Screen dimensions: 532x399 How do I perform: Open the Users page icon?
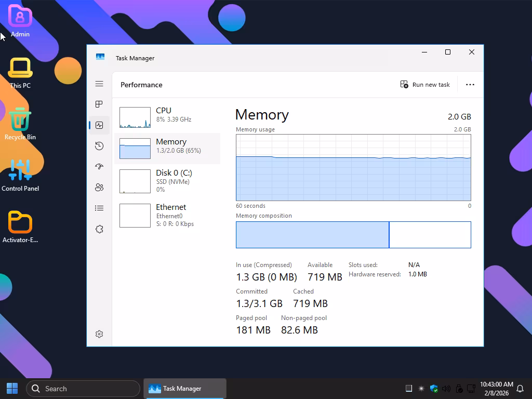(x=99, y=188)
